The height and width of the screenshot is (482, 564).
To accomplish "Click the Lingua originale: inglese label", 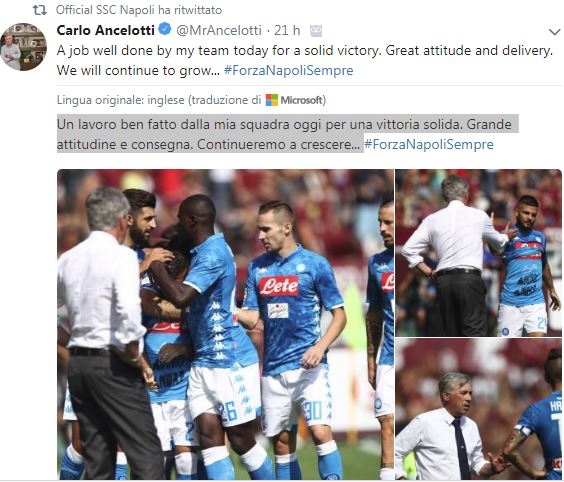I will [120, 100].
